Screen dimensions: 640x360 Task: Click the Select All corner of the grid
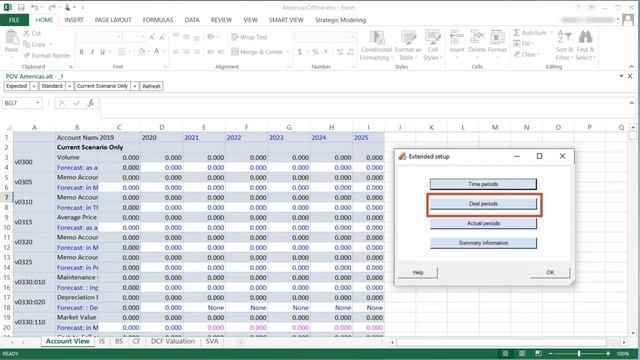(8, 127)
